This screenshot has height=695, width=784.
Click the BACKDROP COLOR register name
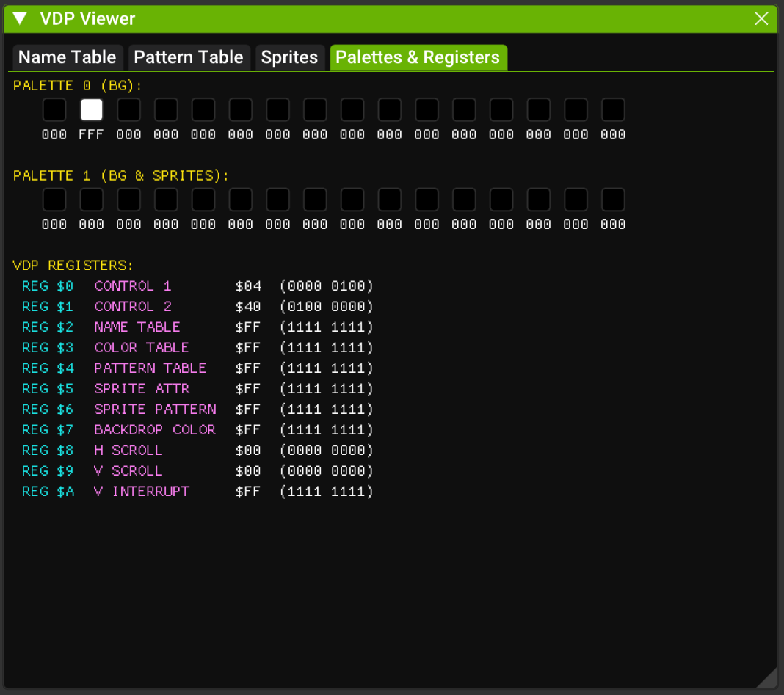coord(155,429)
